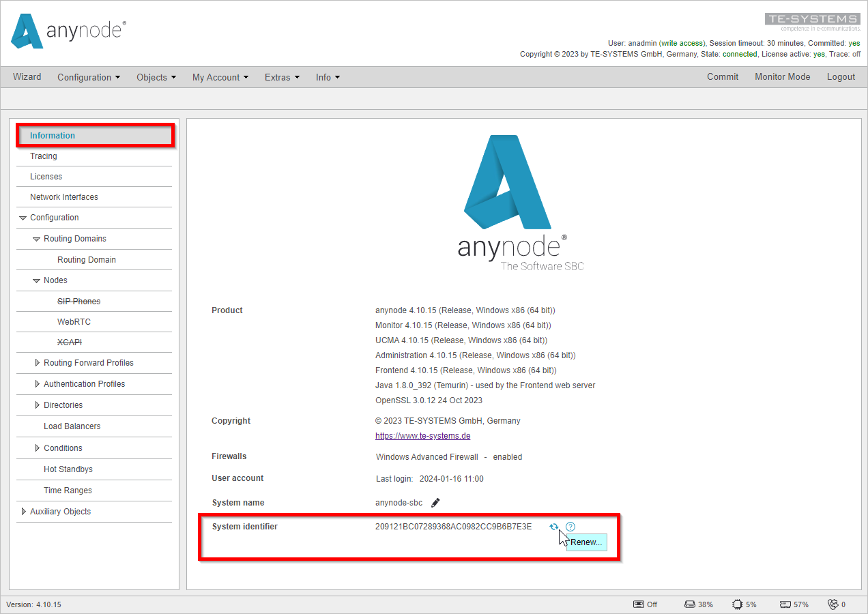
Task: Click Commit in the top bar
Action: coord(723,77)
